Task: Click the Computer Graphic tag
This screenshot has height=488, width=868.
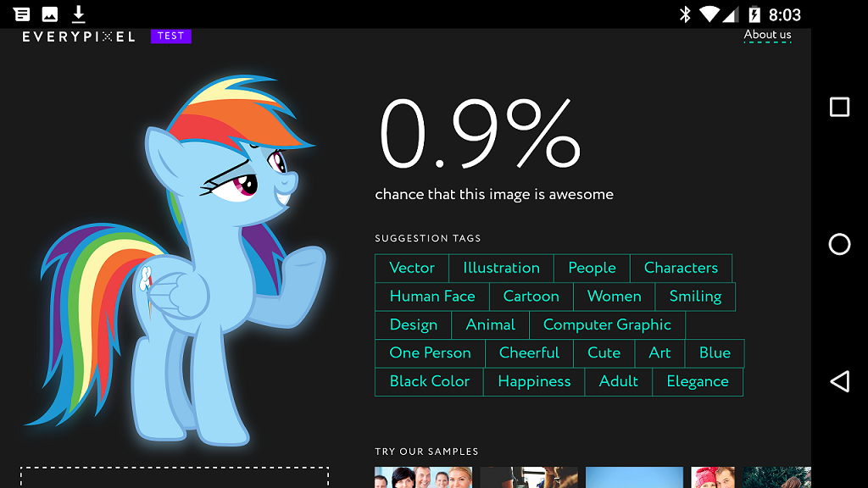Action: coord(607,324)
